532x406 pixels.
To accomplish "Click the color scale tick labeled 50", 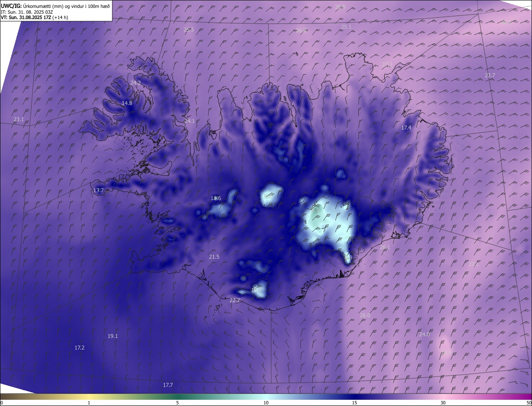I will click(529, 403).
